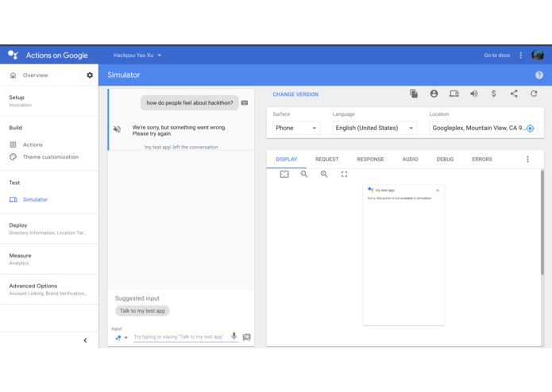Open the Deploy section

(48, 229)
